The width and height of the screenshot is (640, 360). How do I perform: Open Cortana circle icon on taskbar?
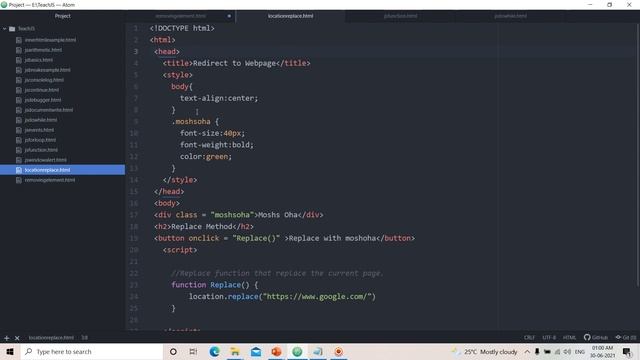pyautogui.click(x=173, y=351)
